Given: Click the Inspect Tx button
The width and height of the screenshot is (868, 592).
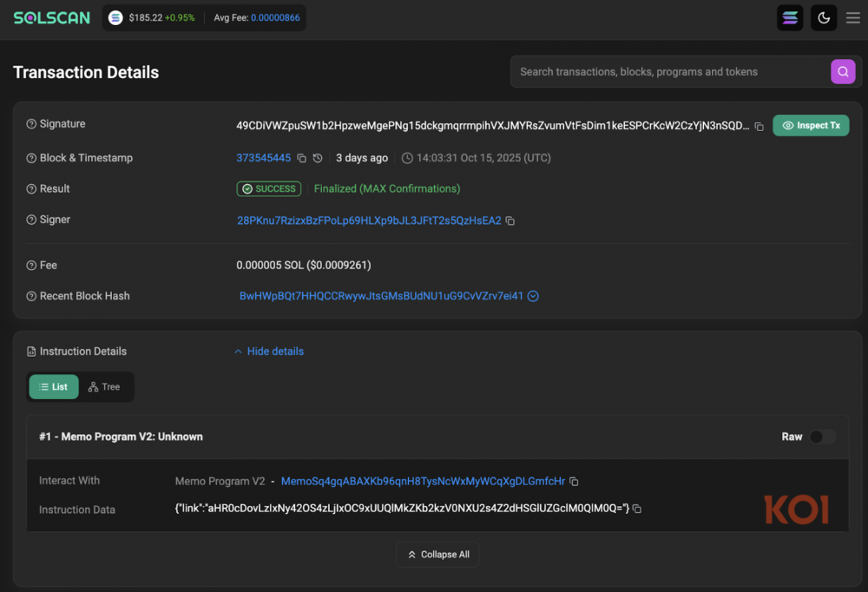Looking at the screenshot, I should (811, 126).
